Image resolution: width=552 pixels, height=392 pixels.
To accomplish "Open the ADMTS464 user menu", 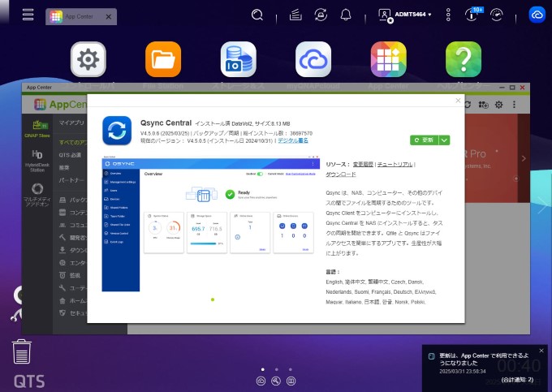I will point(404,15).
